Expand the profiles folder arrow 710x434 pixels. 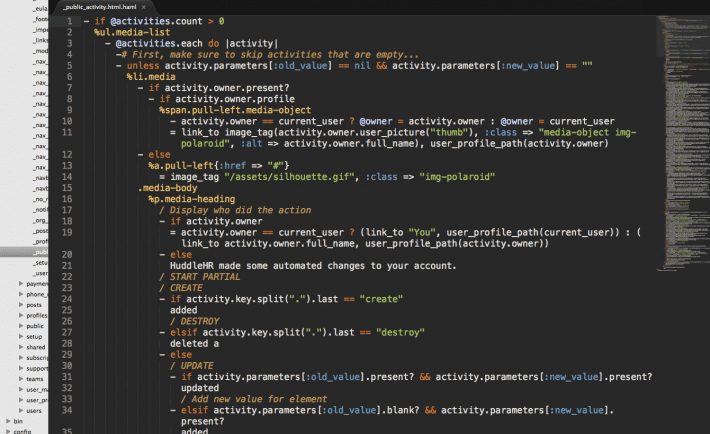(21, 315)
